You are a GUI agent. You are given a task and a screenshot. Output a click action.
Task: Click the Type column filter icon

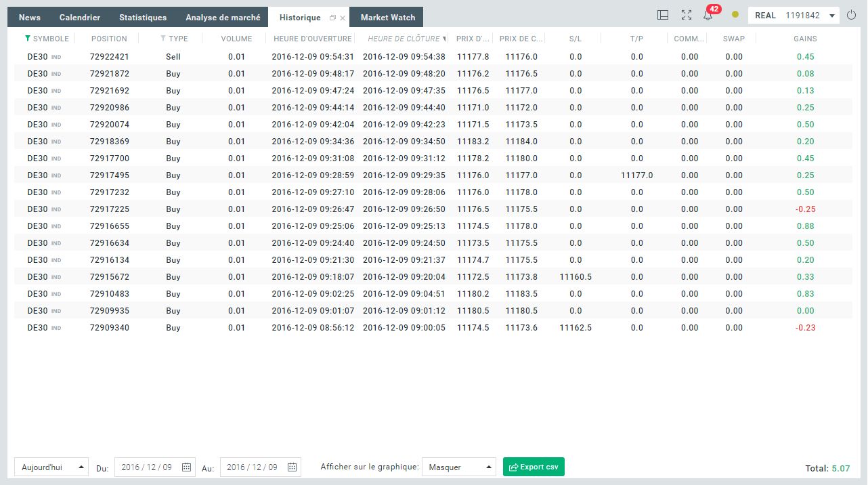[x=163, y=39]
